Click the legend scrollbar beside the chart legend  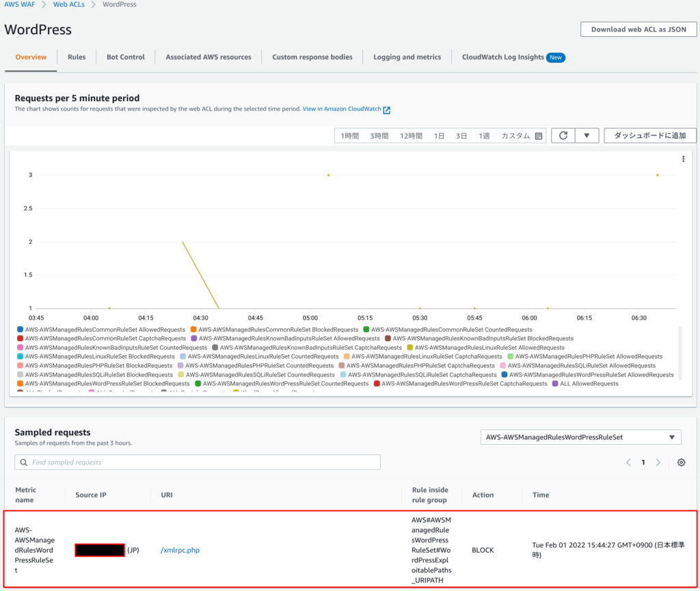click(x=680, y=353)
